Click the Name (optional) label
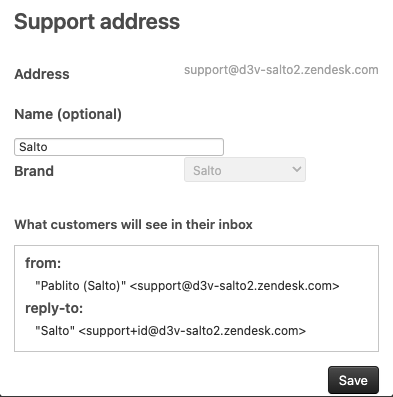Image resolution: width=393 pixels, height=397 pixels. [x=68, y=114]
